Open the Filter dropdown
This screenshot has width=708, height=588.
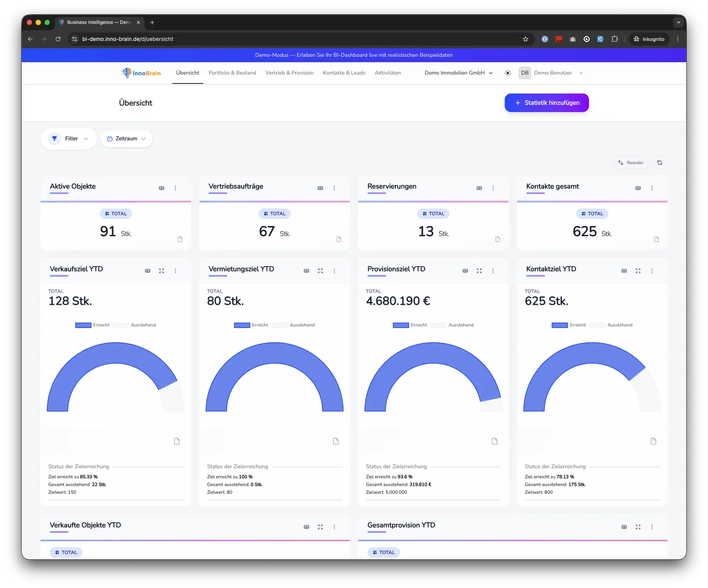(69, 139)
